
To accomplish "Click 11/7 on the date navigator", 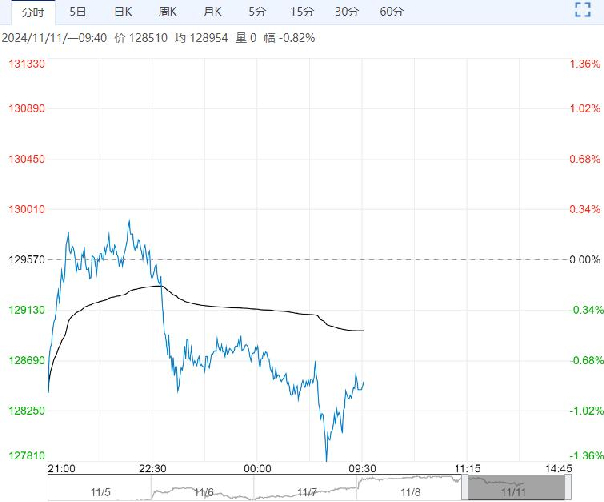I will (x=307, y=491).
